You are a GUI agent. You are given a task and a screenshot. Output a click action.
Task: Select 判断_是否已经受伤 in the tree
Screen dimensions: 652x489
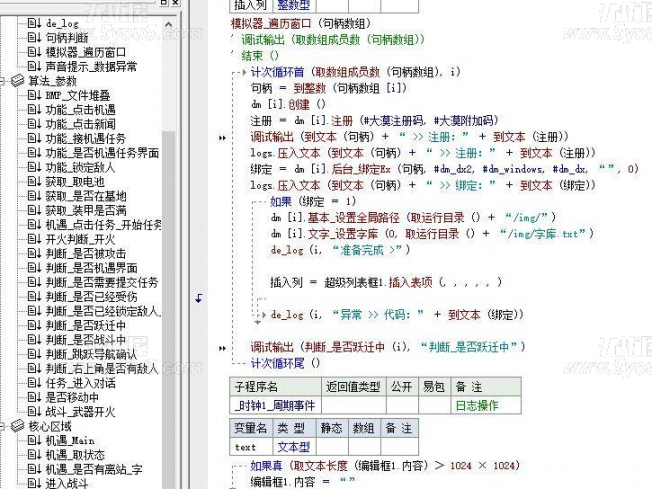pos(91,297)
